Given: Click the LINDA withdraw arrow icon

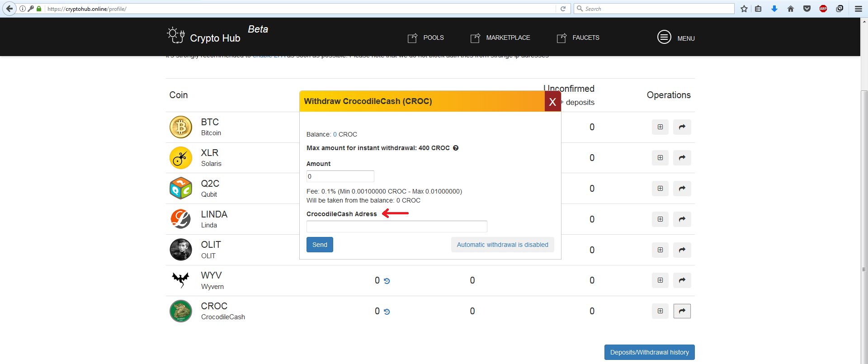Looking at the screenshot, I should click(682, 219).
